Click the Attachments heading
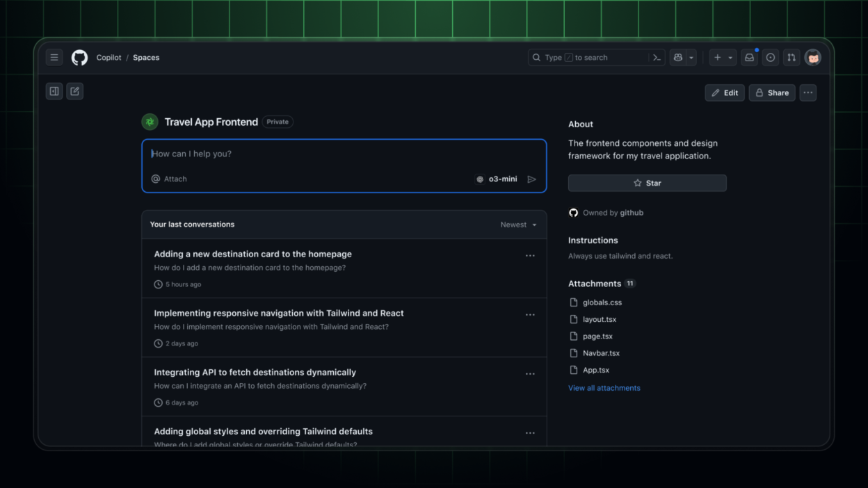 pos(595,284)
